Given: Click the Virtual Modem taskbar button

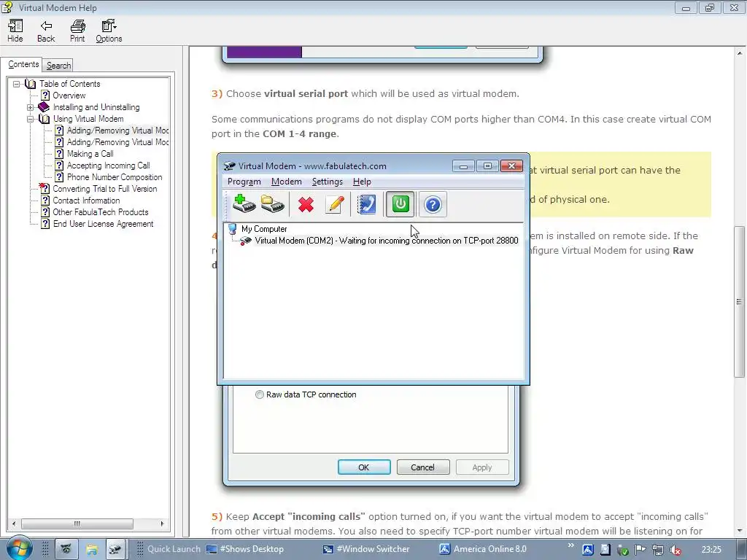Looking at the screenshot, I should [115, 549].
